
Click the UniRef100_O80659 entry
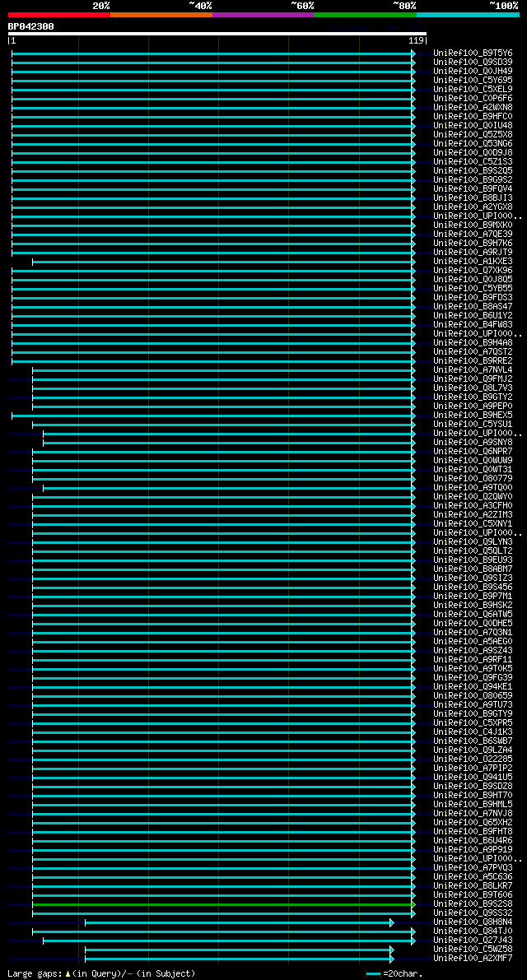473,696
